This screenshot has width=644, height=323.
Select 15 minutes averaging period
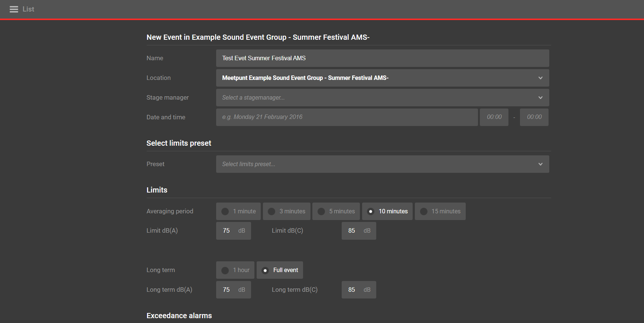pos(440,211)
